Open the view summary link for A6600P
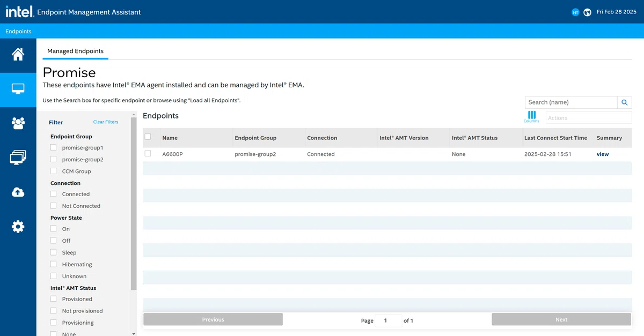 [x=603, y=154]
